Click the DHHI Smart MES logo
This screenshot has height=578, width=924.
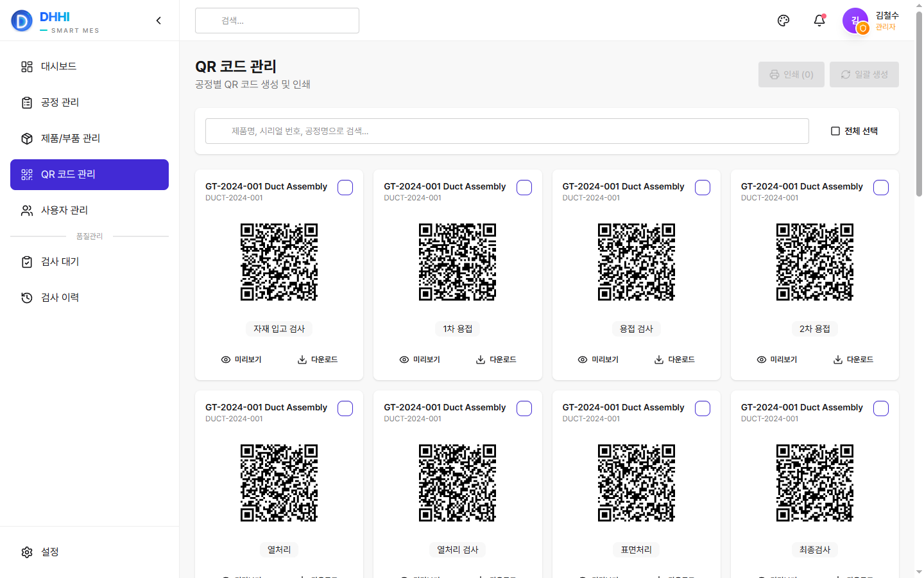coord(55,21)
